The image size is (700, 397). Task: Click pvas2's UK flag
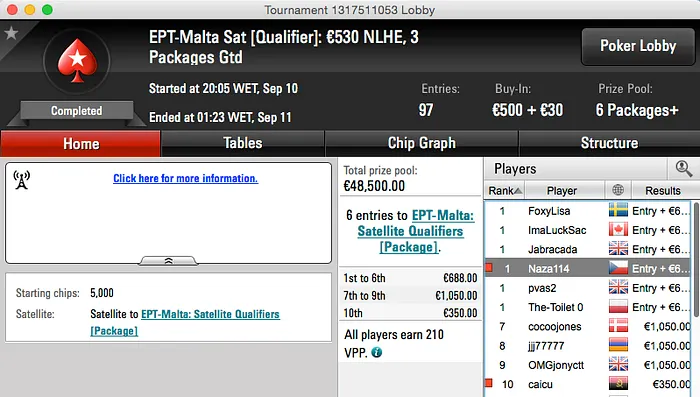click(618, 287)
